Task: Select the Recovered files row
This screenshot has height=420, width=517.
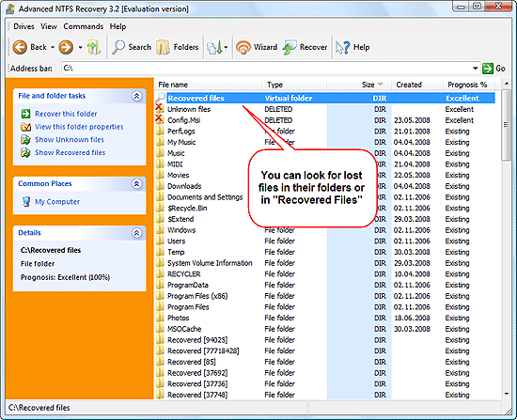Action: pyautogui.click(x=325, y=98)
